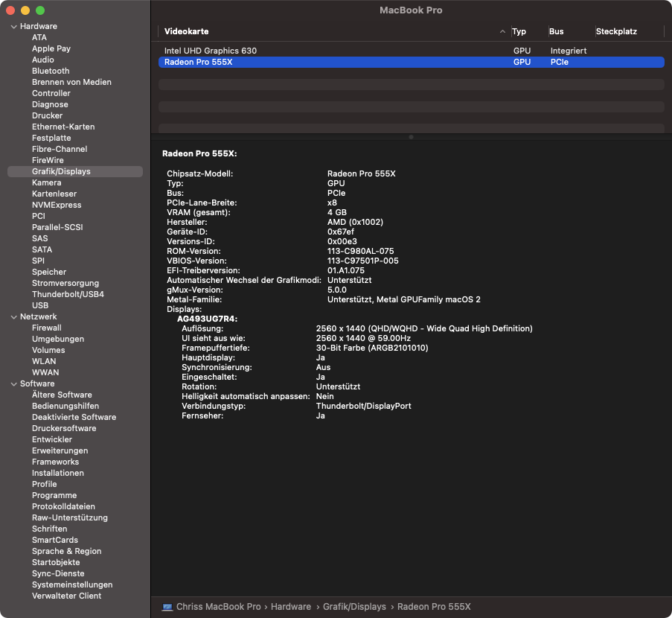Image resolution: width=672 pixels, height=618 pixels.
Task: Collapse the Software section chevron
Action: pos(13,384)
